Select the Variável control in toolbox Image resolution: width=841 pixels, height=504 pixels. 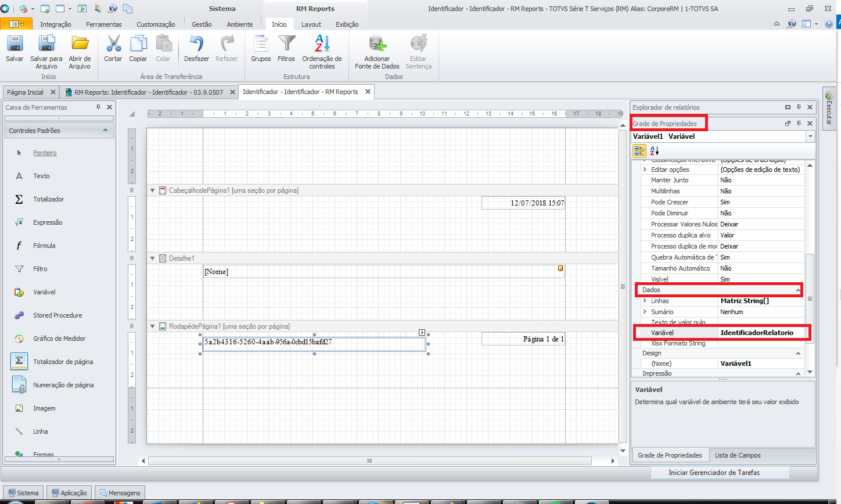pos(44,292)
